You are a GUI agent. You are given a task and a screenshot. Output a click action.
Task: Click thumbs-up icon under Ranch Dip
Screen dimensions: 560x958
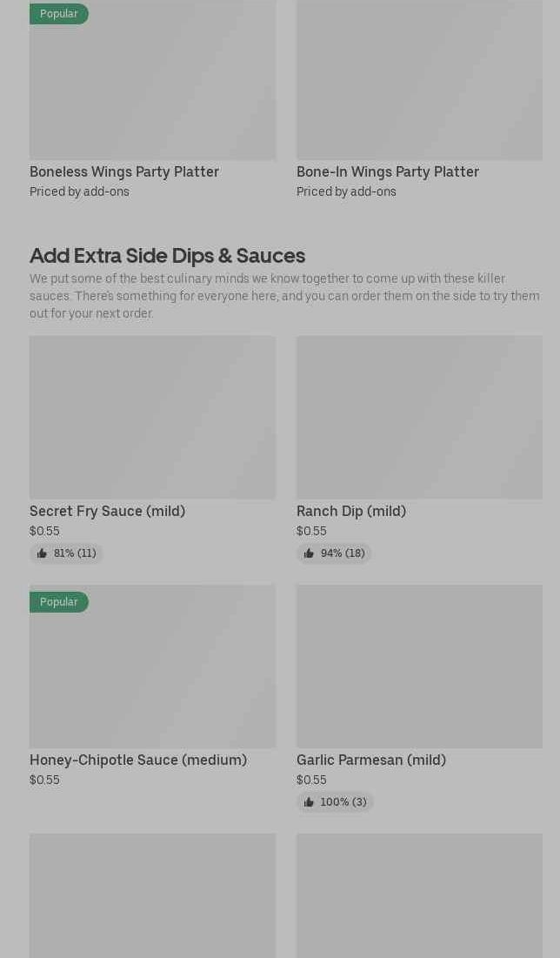click(309, 553)
